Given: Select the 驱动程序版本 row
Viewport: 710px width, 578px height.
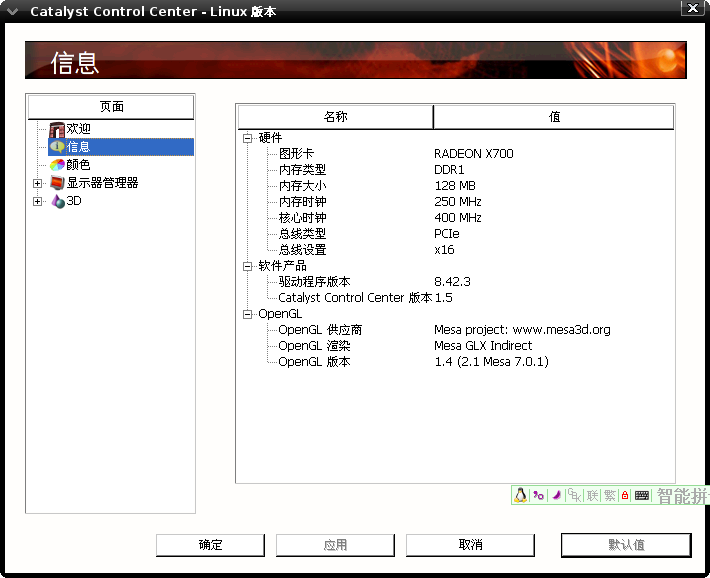Looking at the screenshot, I should pos(458,282).
